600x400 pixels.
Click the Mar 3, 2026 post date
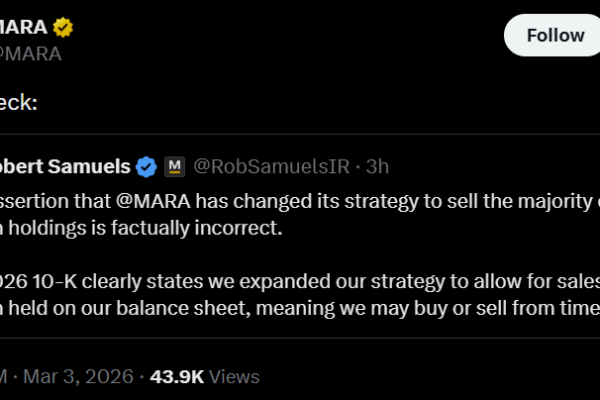tap(85, 377)
